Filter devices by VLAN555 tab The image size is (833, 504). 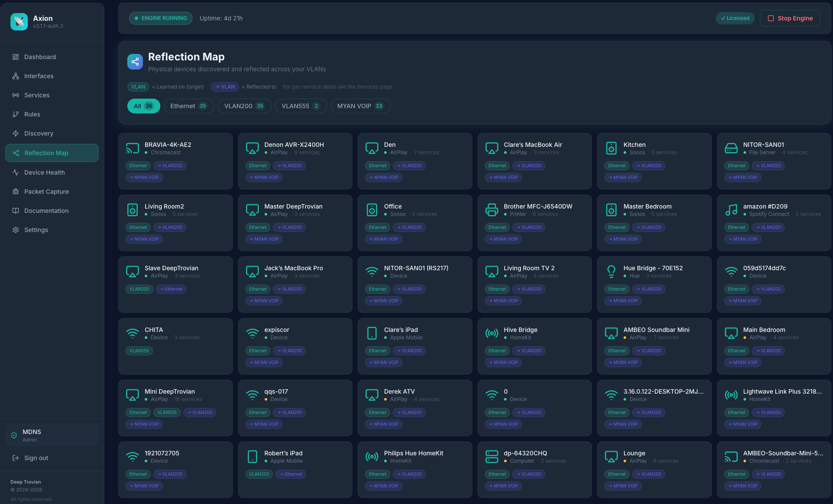[301, 106]
